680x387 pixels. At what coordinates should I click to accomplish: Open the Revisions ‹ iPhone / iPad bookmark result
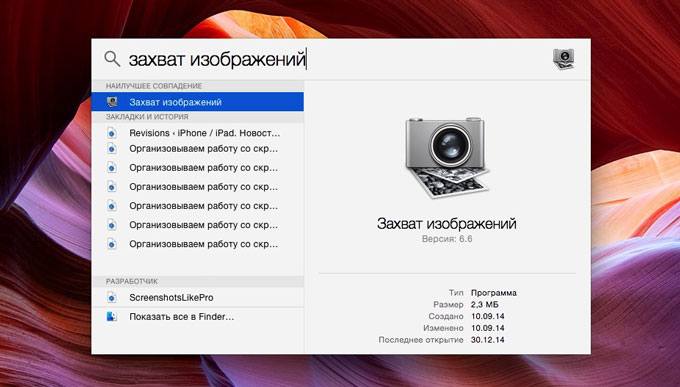coord(197,133)
